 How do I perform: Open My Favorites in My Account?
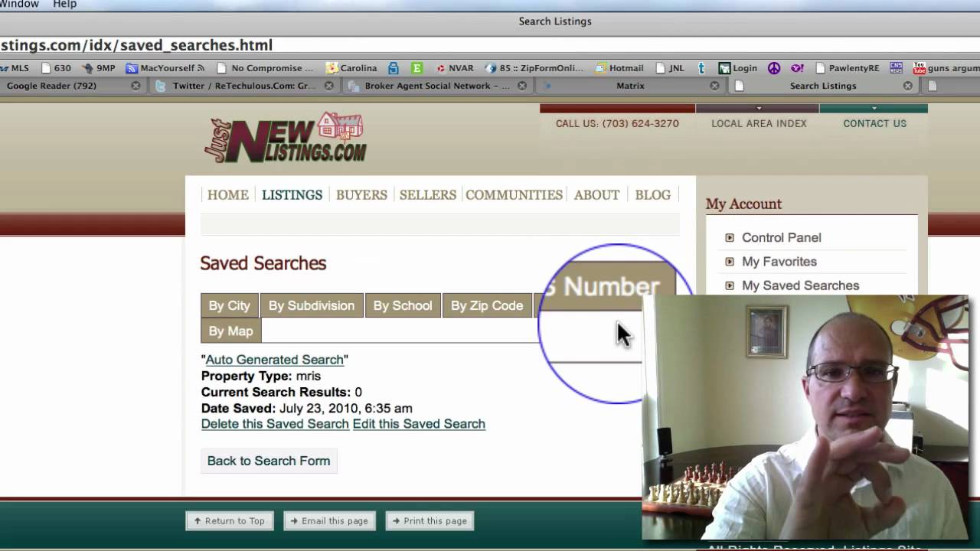[779, 262]
